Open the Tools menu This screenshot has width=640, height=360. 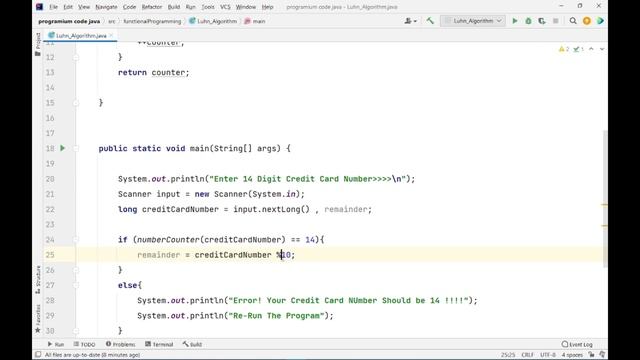pyautogui.click(x=208, y=7)
